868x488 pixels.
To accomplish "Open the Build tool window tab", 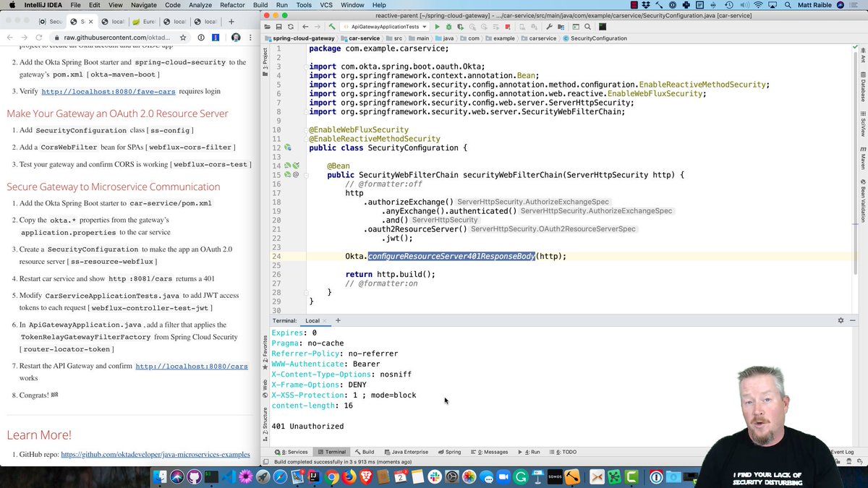I will [364, 452].
